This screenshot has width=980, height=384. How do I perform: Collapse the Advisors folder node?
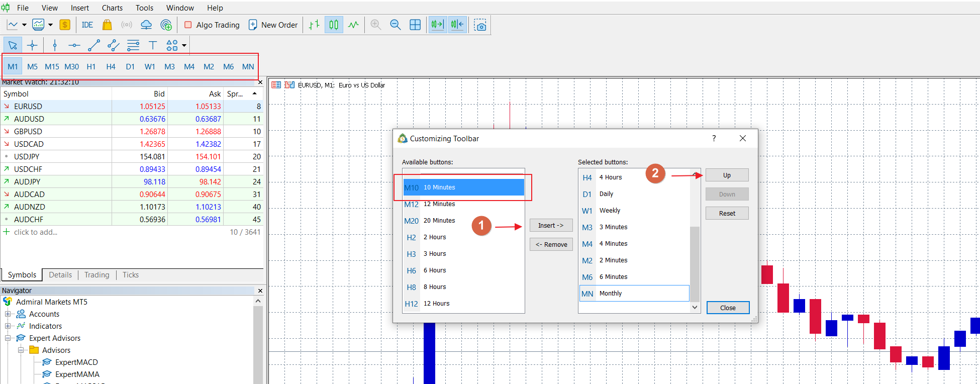[21, 350]
